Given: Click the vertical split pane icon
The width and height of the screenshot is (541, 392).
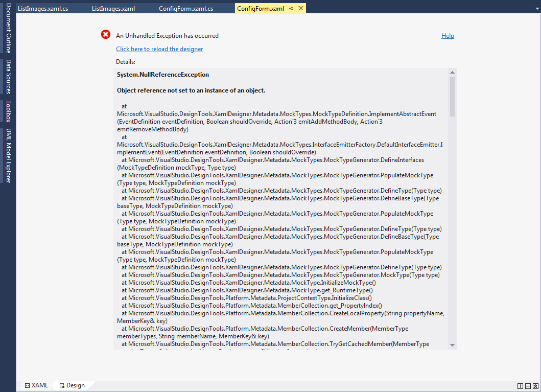Looking at the screenshot, I should click(x=520, y=386).
